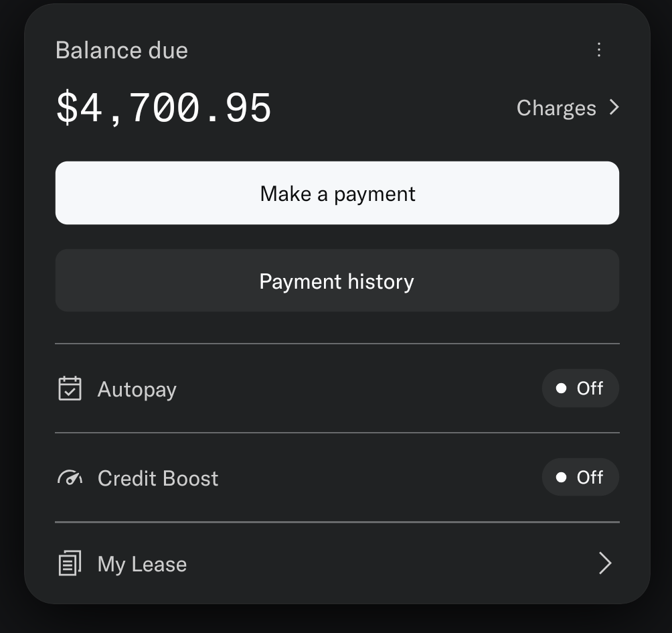Viewport: 672px width, 633px height.
Task: Click the Autopay calendar icon
Action: tap(70, 389)
